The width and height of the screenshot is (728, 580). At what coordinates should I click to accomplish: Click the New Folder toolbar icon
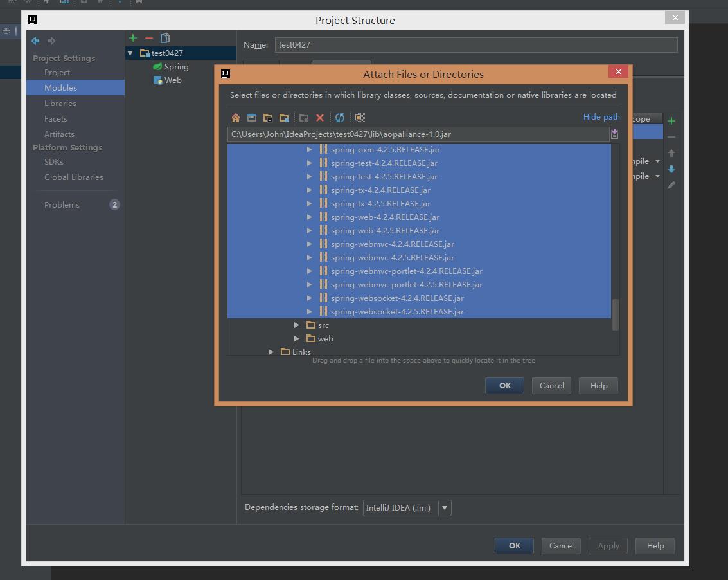pyautogui.click(x=304, y=118)
